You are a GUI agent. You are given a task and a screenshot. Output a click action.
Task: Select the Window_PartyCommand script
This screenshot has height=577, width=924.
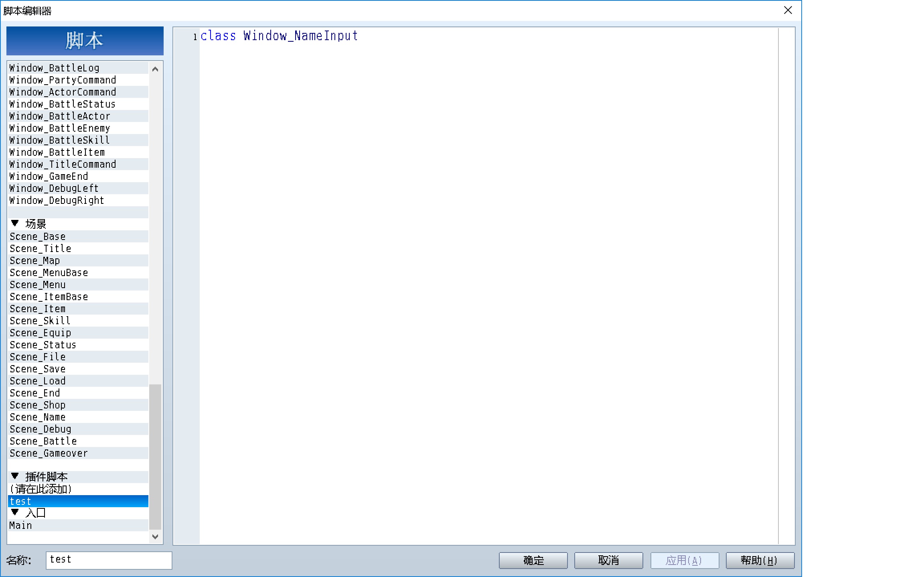(78, 80)
